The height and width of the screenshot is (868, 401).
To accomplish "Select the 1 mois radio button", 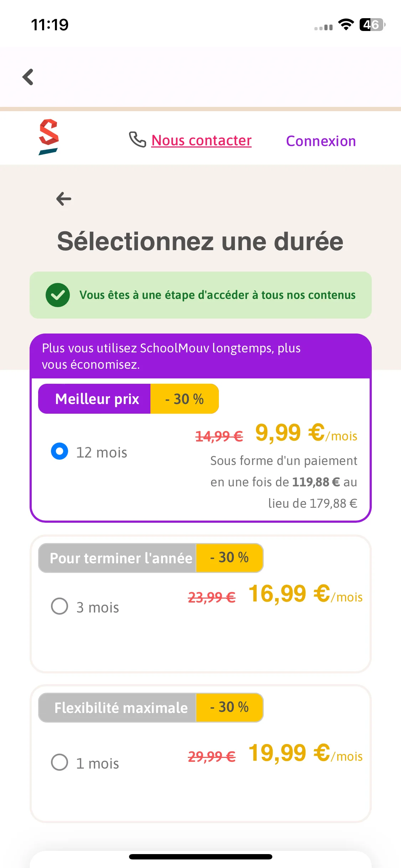I will pyautogui.click(x=60, y=762).
